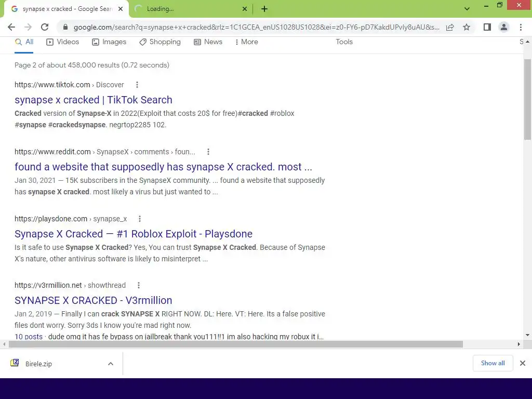Image resolution: width=532 pixels, height=399 pixels.
Task: Select the All search filter
Action: 24,42
